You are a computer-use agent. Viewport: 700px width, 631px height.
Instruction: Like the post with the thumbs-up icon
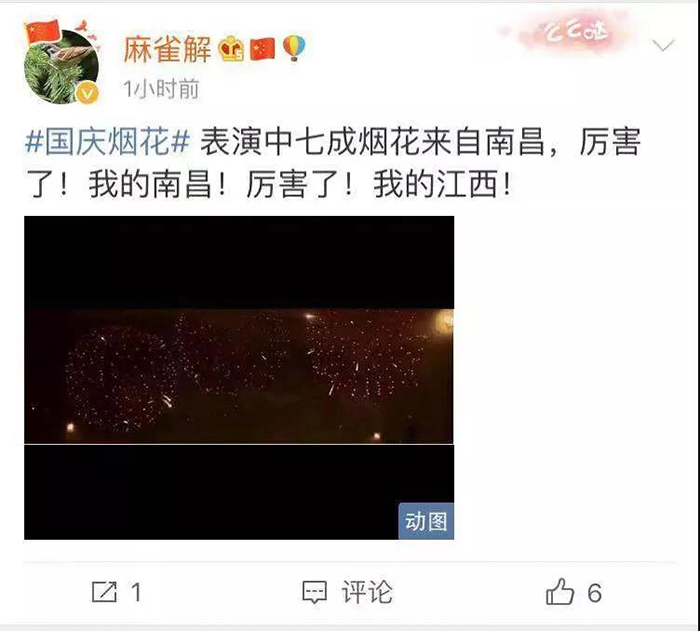[x=559, y=591]
